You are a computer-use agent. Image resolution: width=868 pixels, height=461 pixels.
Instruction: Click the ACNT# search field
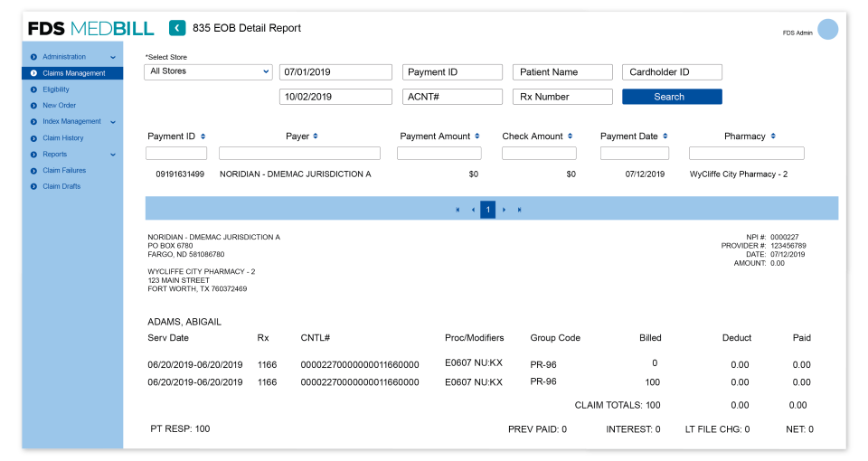click(x=452, y=97)
